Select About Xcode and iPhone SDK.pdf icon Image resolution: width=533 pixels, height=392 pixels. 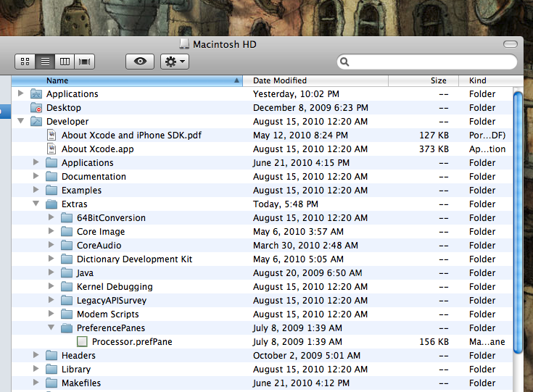[x=51, y=135]
